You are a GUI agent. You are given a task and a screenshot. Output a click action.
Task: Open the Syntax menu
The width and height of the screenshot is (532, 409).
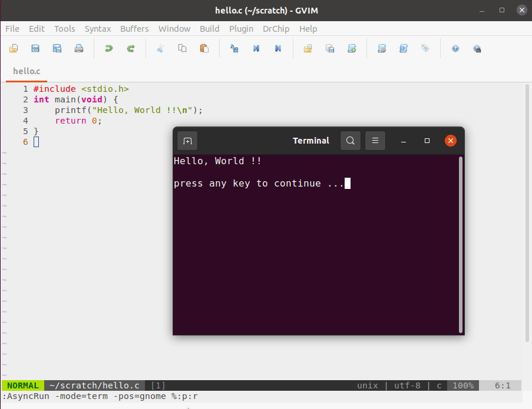click(x=98, y=28)
